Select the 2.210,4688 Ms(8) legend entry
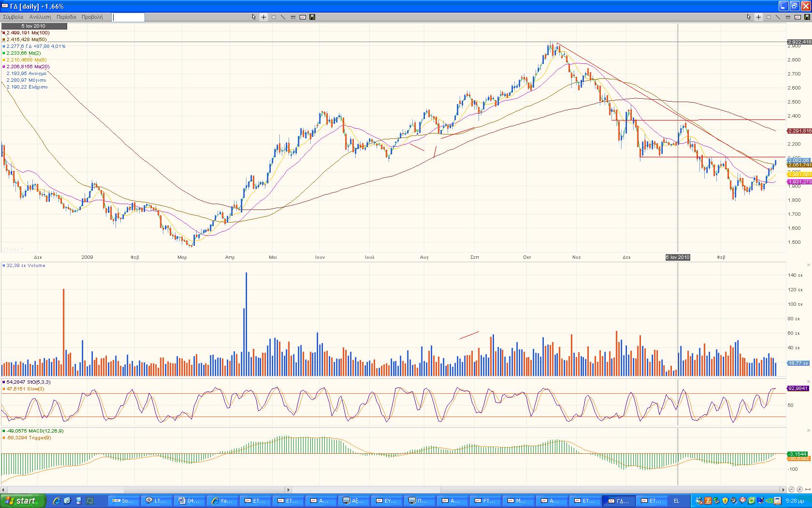 coord(26,60)
